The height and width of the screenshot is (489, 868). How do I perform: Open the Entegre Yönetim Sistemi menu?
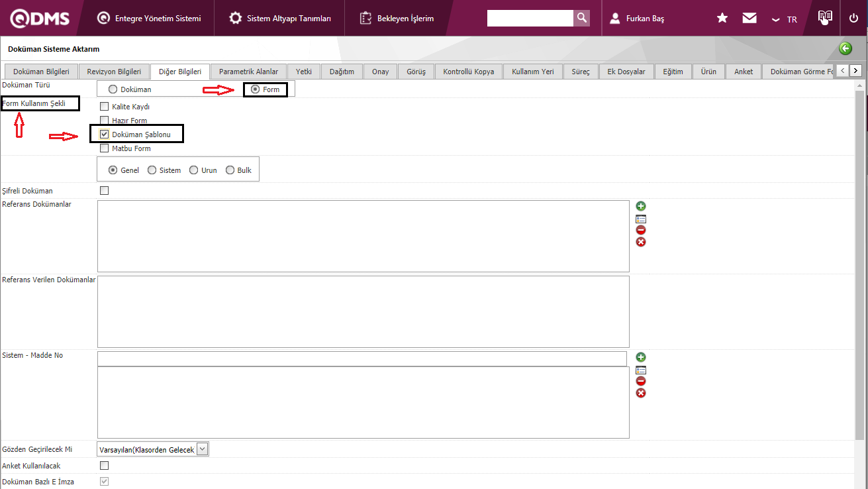pyautogui.click(x=149, y=19)
